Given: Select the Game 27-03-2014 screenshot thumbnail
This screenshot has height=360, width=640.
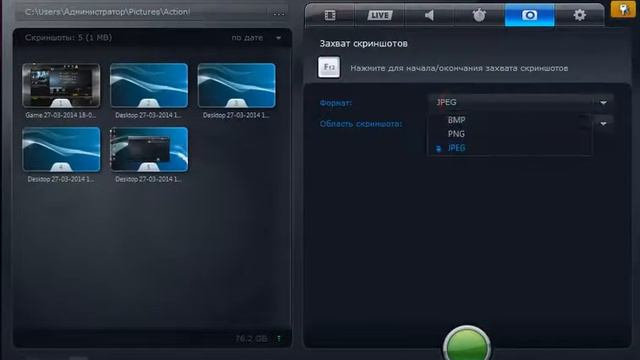Looking at the screenshot, I should pyautogui.click(x=61, y=86).
